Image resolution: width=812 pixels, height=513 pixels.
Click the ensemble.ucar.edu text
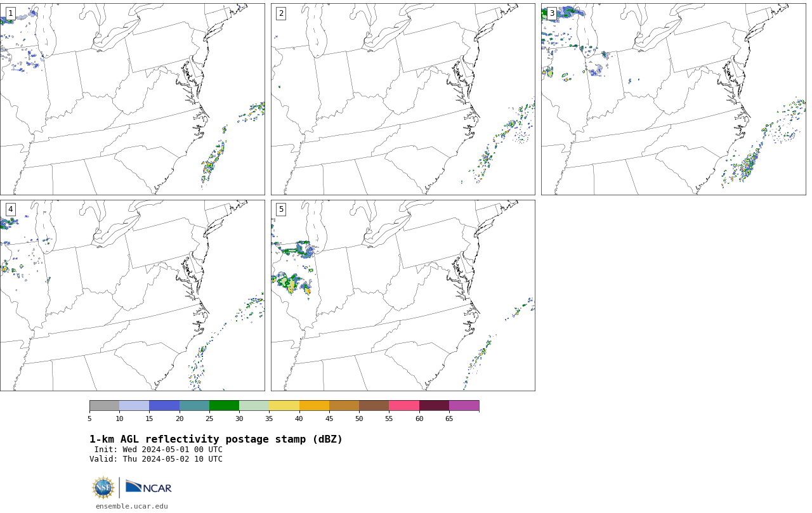(x=132, y=506)
